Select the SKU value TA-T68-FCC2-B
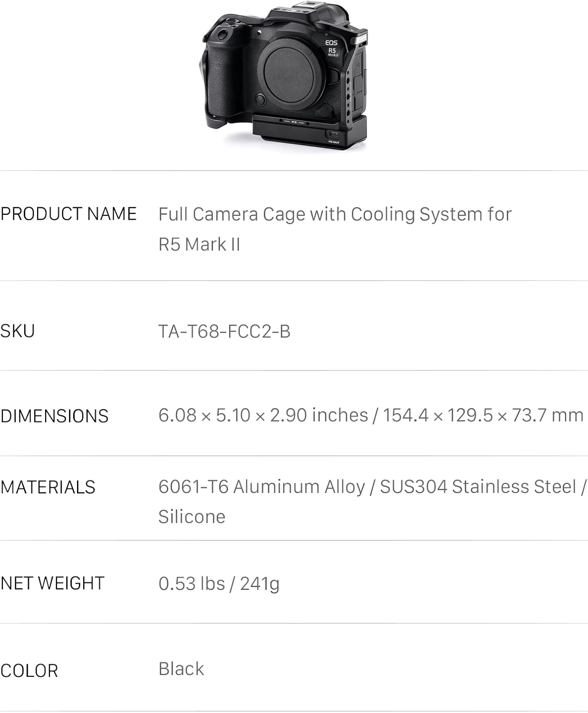The height and width of the screenshot is (713, 588). click(x=224, y=331)
